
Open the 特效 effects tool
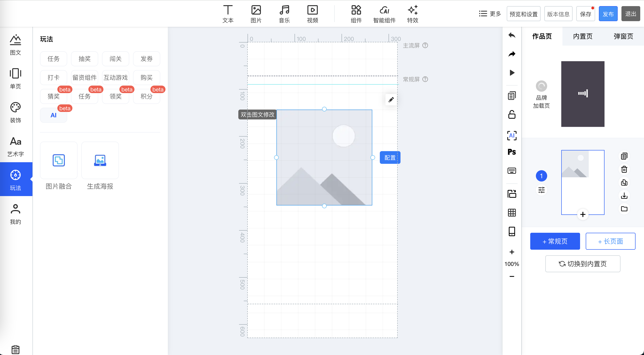[x=412, y=14]
